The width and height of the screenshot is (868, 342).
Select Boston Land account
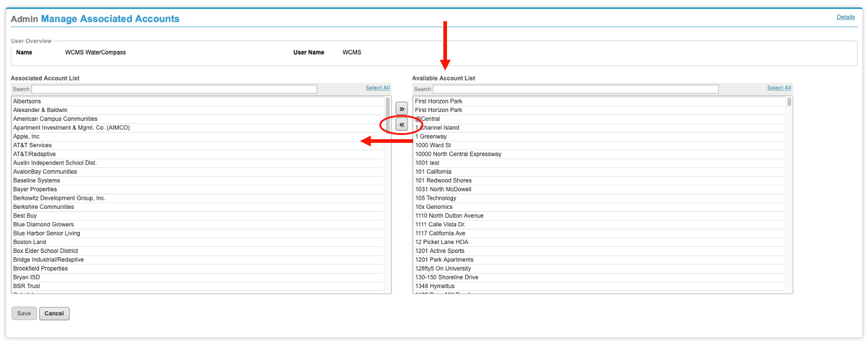click(198, 242)
